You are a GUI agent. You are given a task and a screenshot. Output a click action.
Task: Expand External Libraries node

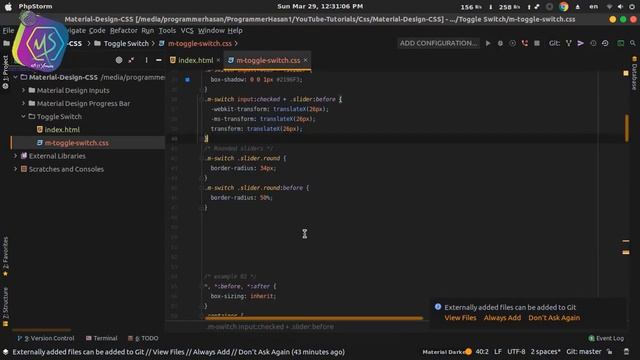click(16, 156)
